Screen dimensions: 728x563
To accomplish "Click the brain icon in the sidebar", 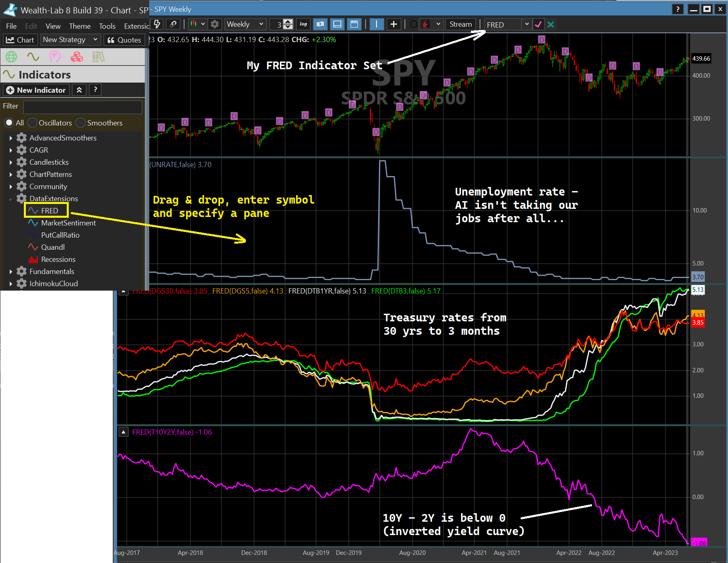I will (x=55, y=57).
